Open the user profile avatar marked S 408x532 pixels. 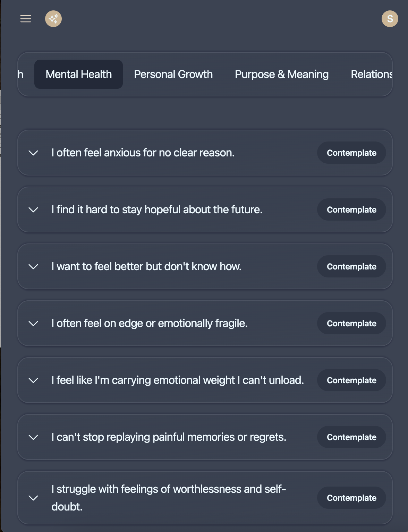[390, 19]
